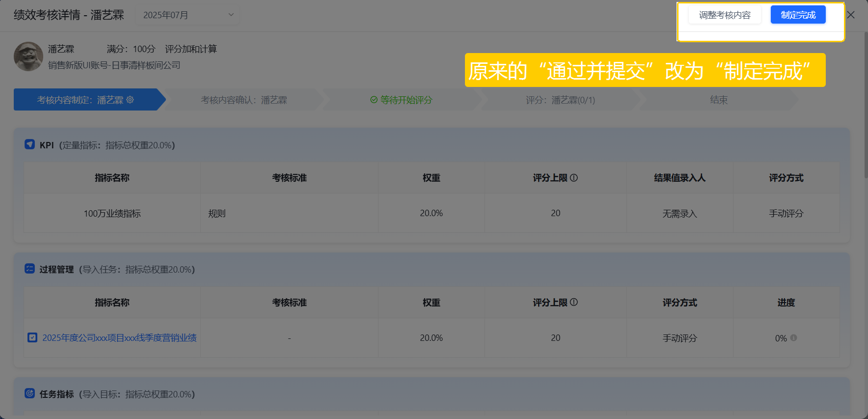The image size is (868, 419).
Task: Click the task checkbox icon before 2025年度公司 link
Action: [32, 337]
